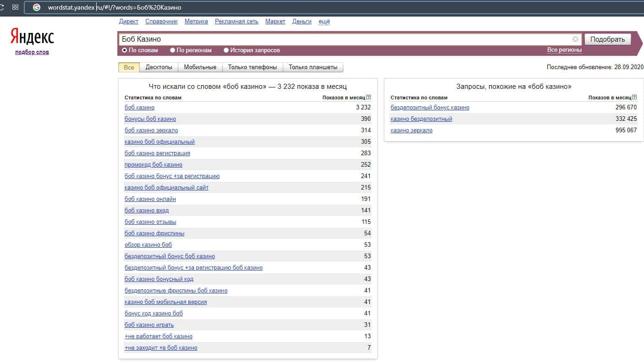The image size is (644, 363).
Task: Click help icon beside left 'Показов в месяц'
Action: (x=369, y=98)
